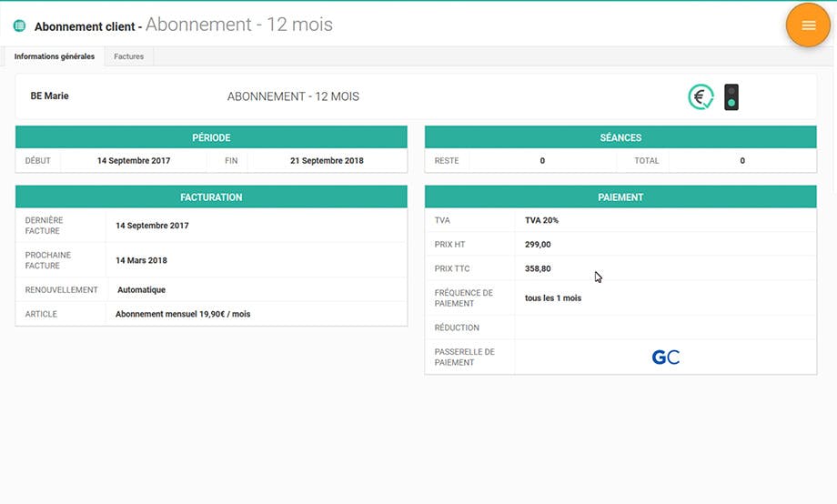Select the Informations générales tab
Image resolution: width=837 pixels, height=504 pixels.
[x=55, y=56]
